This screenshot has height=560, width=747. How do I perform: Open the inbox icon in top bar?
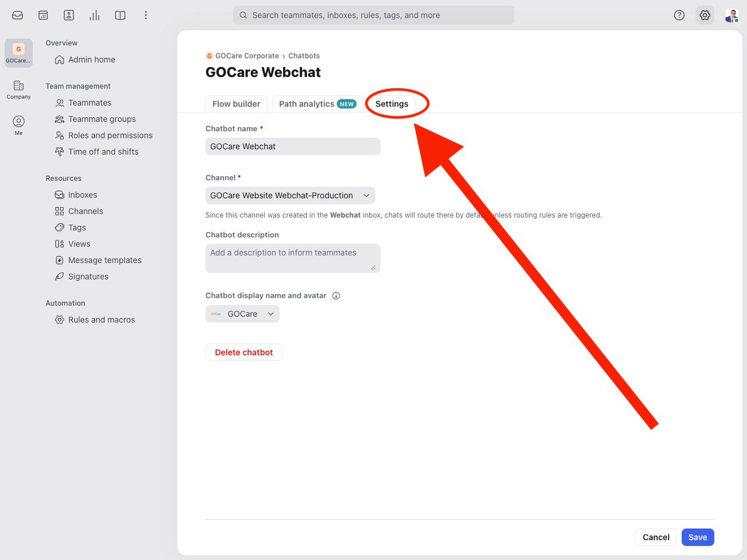click(18, 15)
